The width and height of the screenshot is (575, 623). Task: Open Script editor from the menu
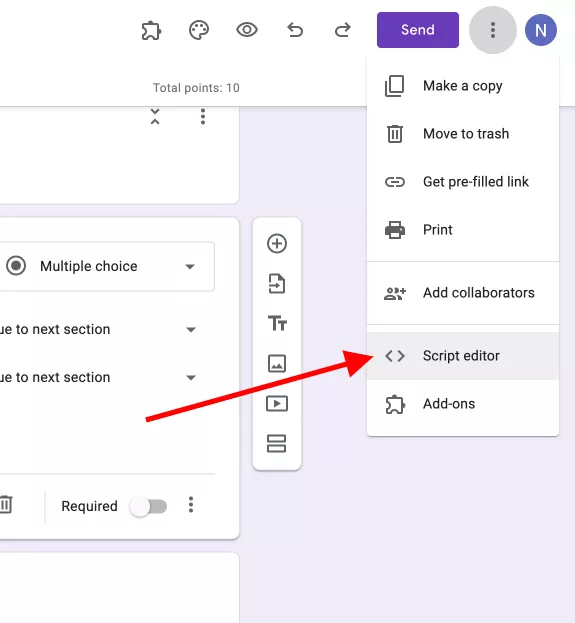pyautogui.click(x=463, y=356)
